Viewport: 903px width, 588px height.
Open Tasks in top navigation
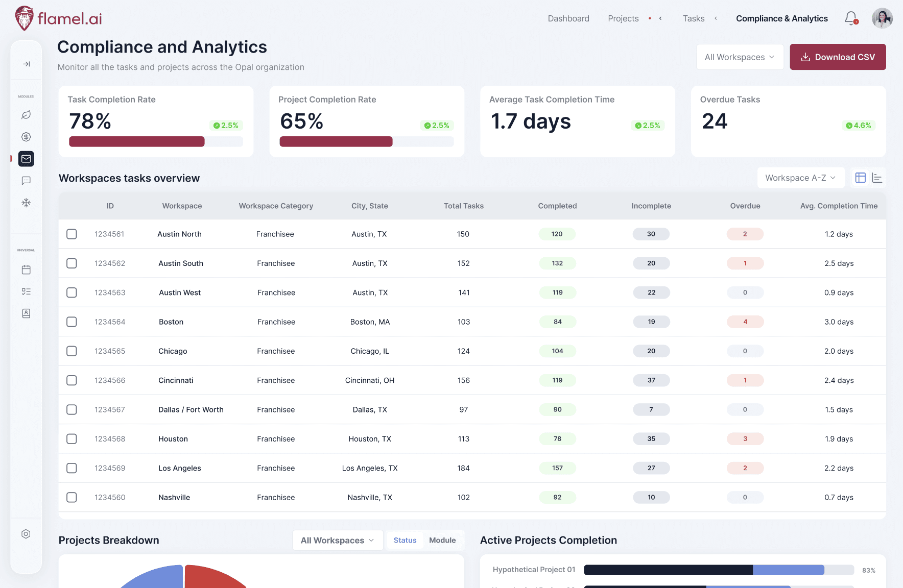694,18
